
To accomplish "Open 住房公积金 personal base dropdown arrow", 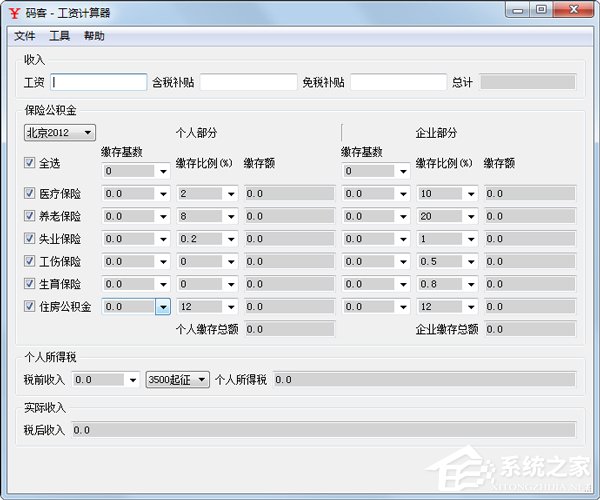I will [163, 306].
